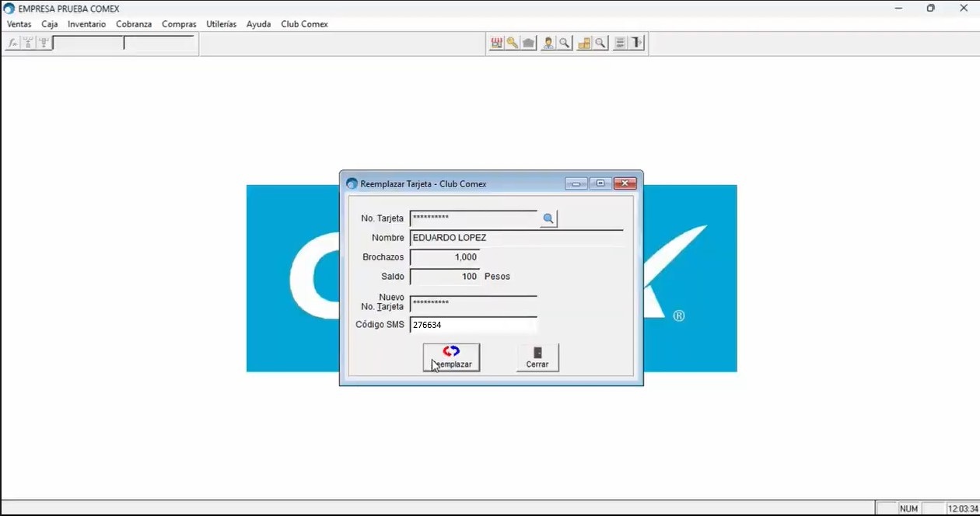Open the Club Comex menu
Image resolution: width=980 pixels, height=516 pixels.
[304, 24]
